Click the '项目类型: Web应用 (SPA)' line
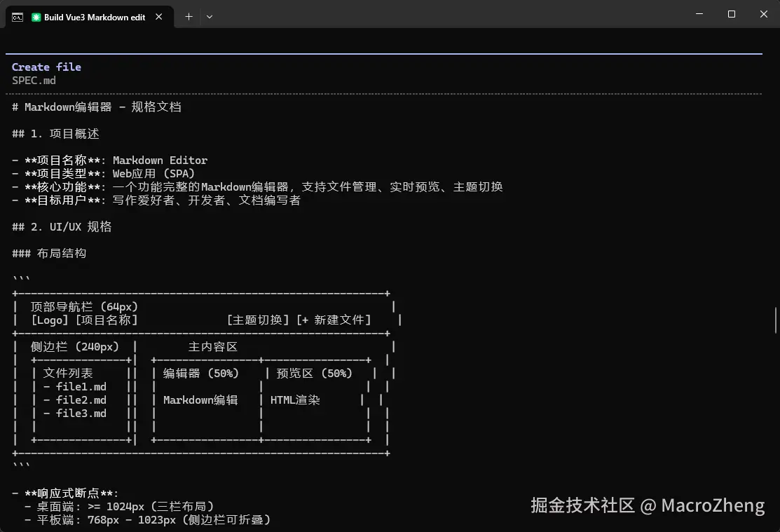The height and width of the screenshot is (532, 780). pyautogui.click(x=104, y=174)
